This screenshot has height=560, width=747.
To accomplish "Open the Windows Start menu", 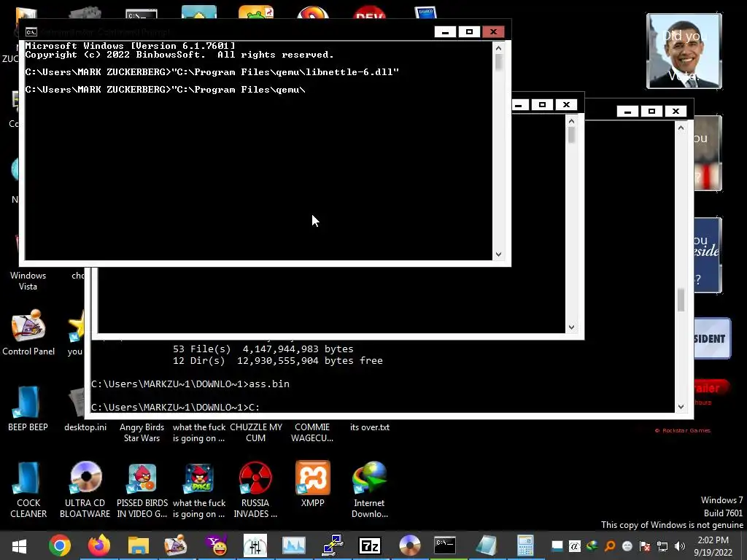I will pos(19,545).
